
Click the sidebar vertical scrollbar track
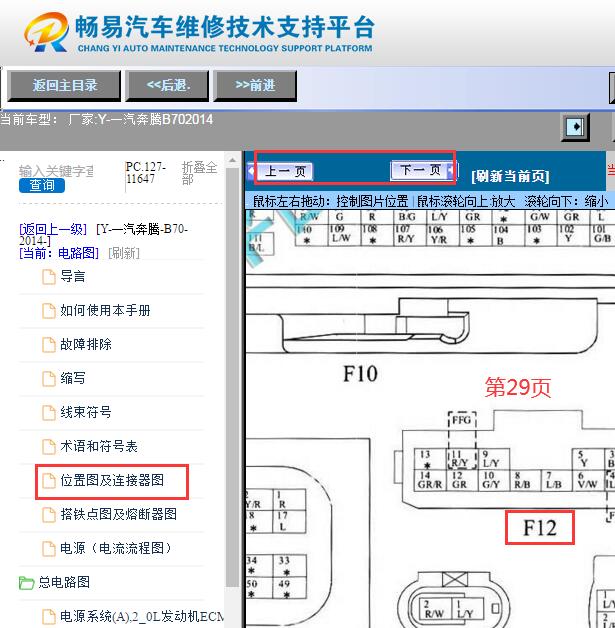tap(232, 376)
